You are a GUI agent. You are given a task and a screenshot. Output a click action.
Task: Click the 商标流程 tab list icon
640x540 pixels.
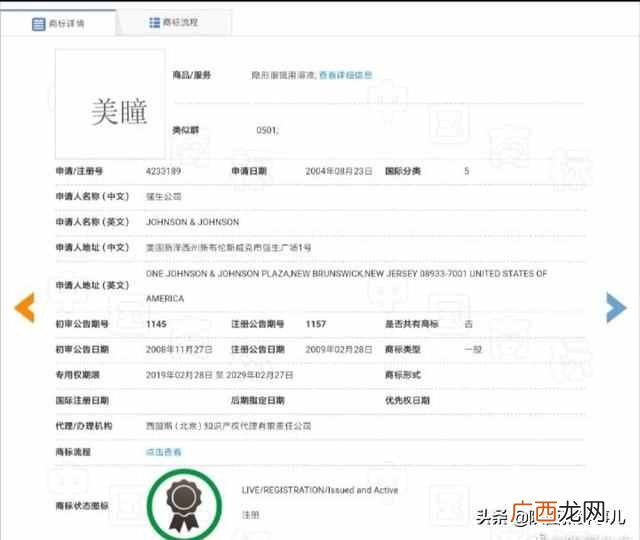(154, 22)
